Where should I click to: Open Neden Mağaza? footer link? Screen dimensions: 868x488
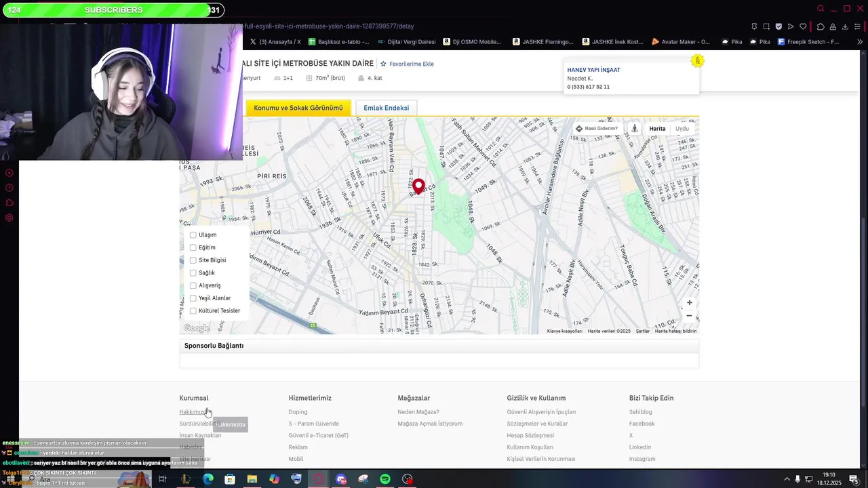pos(418,412)
